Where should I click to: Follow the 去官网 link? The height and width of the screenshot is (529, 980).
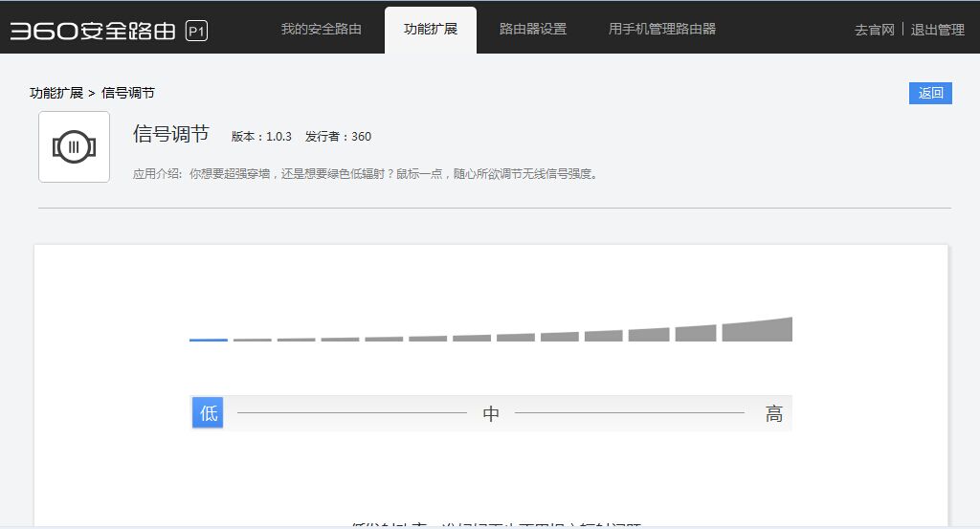(875, 30)
